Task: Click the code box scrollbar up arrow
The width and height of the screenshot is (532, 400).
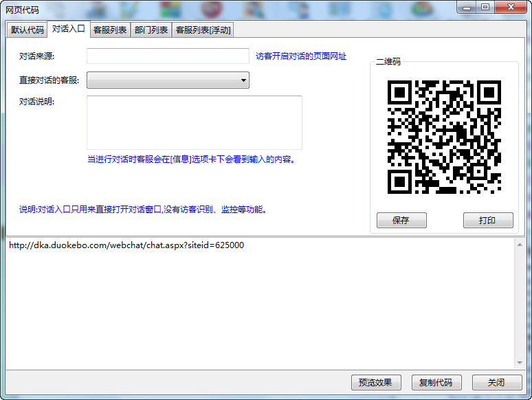Action: tap(519, 243)
